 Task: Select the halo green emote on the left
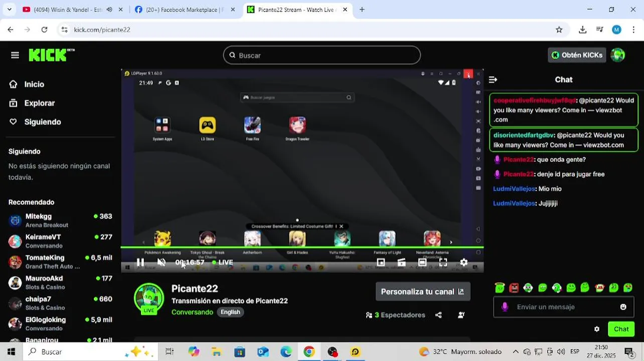[x=500, y=288]
